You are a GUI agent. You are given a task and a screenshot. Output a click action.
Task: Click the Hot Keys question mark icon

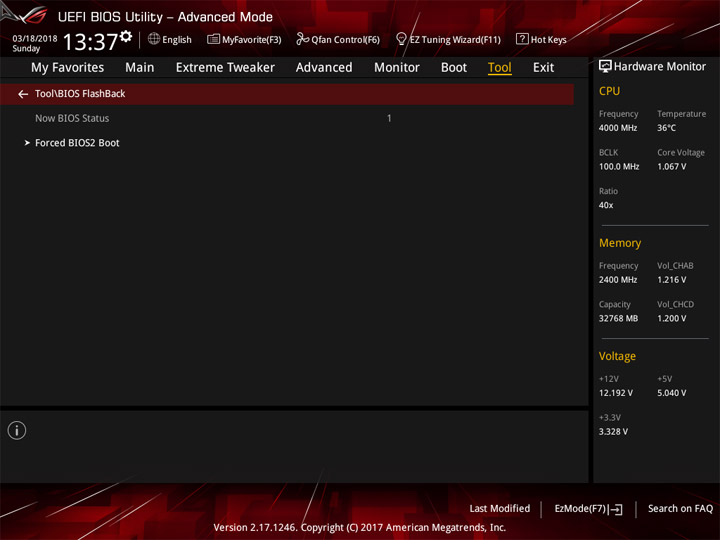(522, 39)
